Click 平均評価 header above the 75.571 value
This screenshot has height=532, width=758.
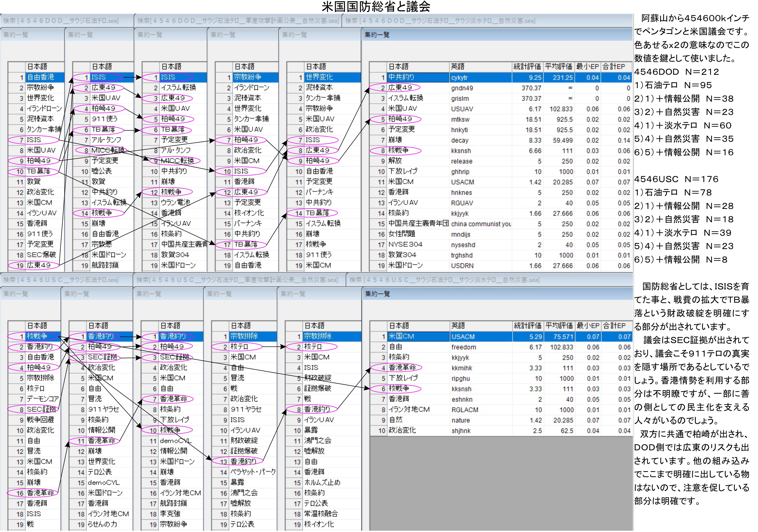click(x=559, y=326)
